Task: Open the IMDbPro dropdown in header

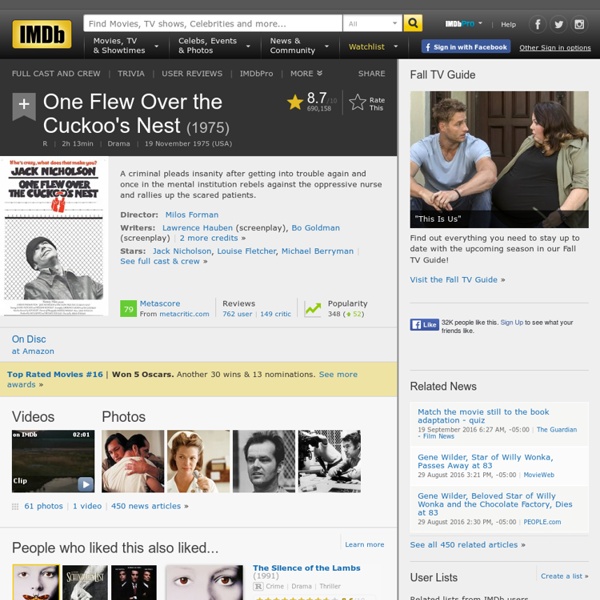Action: (464, 24)
